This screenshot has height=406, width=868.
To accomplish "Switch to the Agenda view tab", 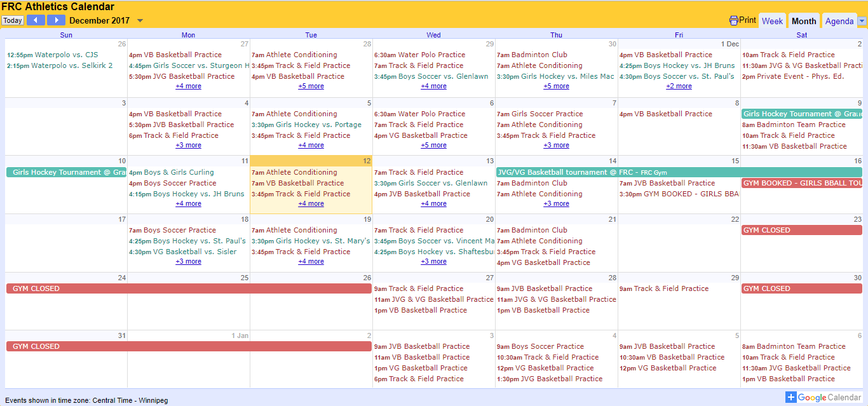I will click(839, 21).
